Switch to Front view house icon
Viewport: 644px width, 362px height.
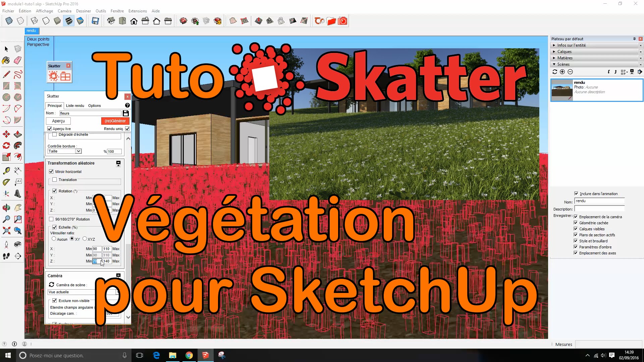click(x=134, y=21)
